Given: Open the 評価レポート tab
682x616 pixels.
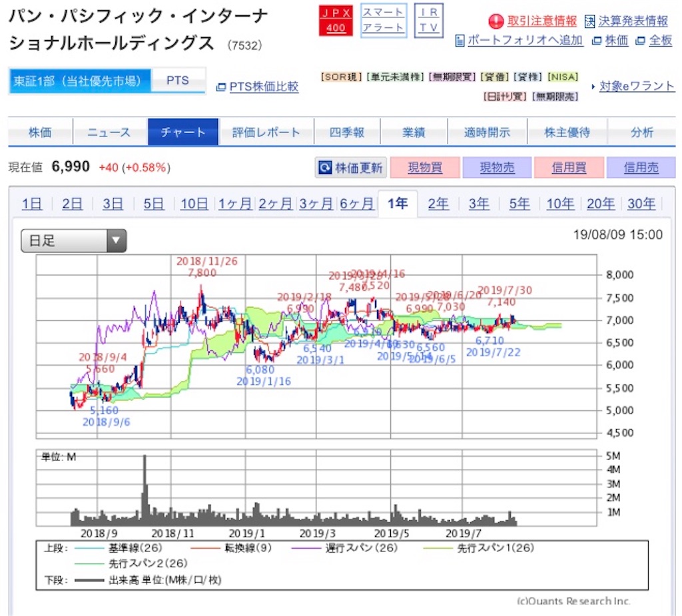Looking at the screenshot, I should tap(266, 132).
